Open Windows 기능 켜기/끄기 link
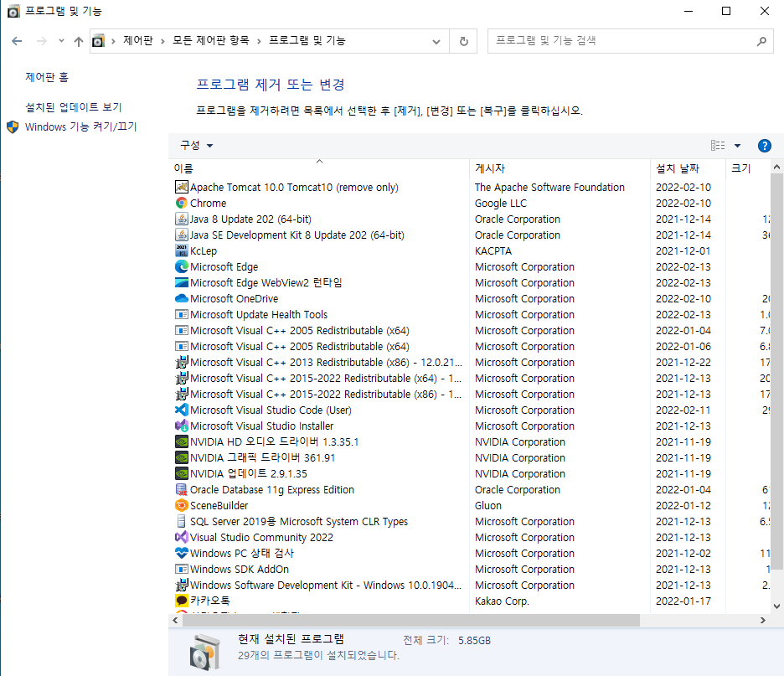784x676 pixels. [80, 127]
